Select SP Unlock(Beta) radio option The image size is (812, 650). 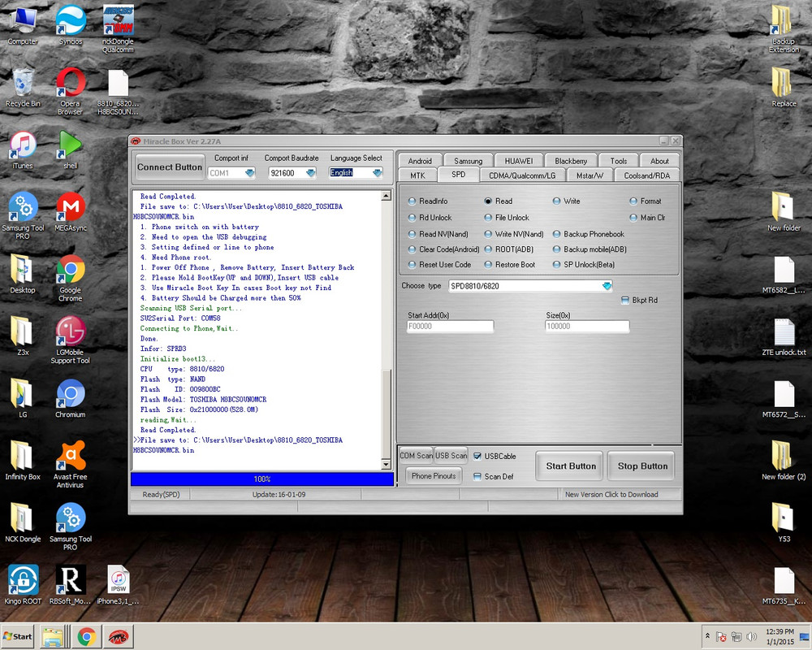click(556, 264)
